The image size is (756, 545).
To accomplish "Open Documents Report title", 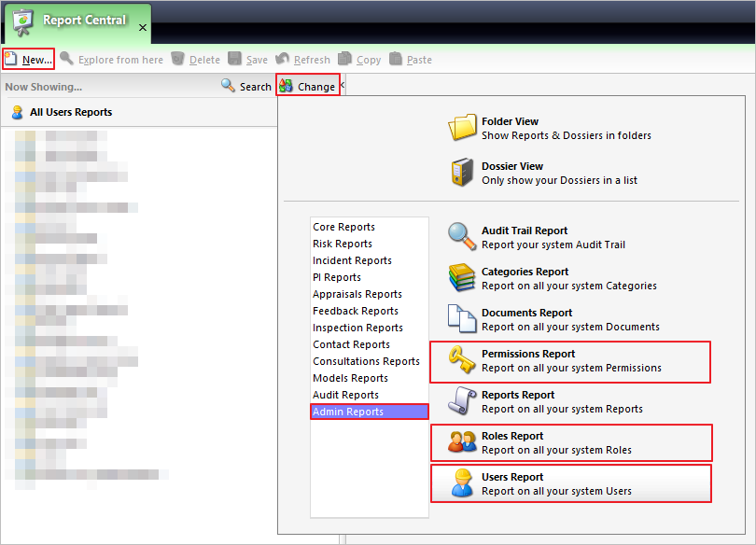I will [x=527, y=313].
